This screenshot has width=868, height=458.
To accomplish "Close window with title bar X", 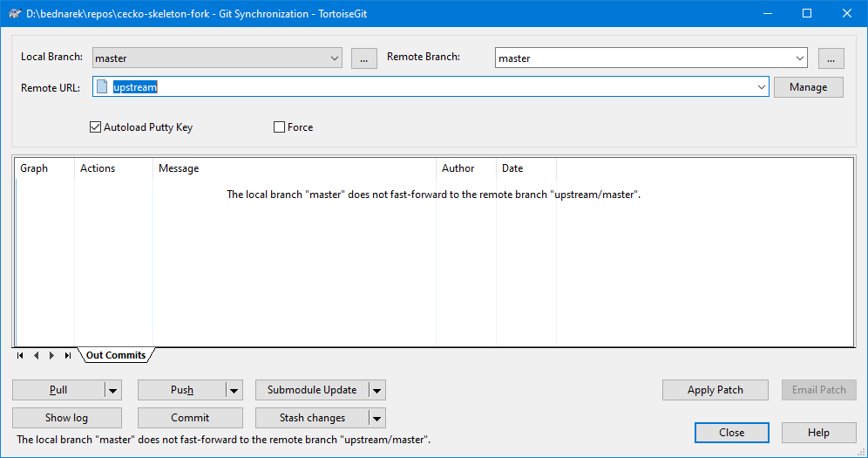I will [847, 13].
